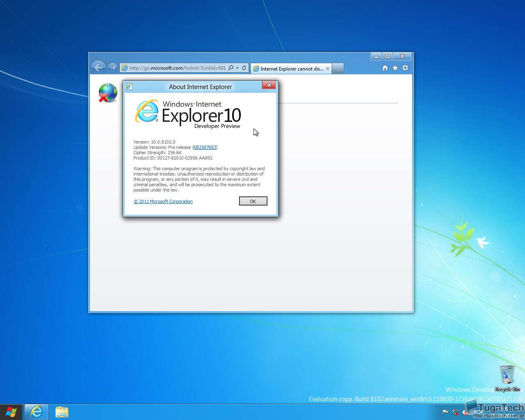The image size is (525, 420).
Task: Click the About dialog title bar icon
Action: coord(129,87)
